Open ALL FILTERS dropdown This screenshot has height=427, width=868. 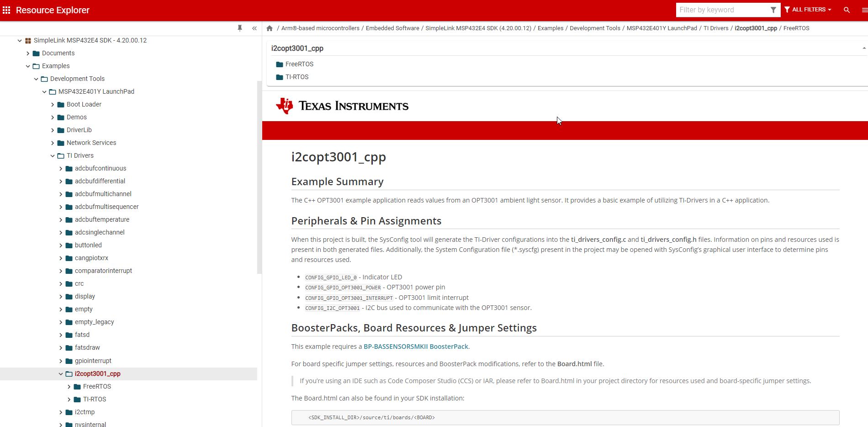point(808,10)
